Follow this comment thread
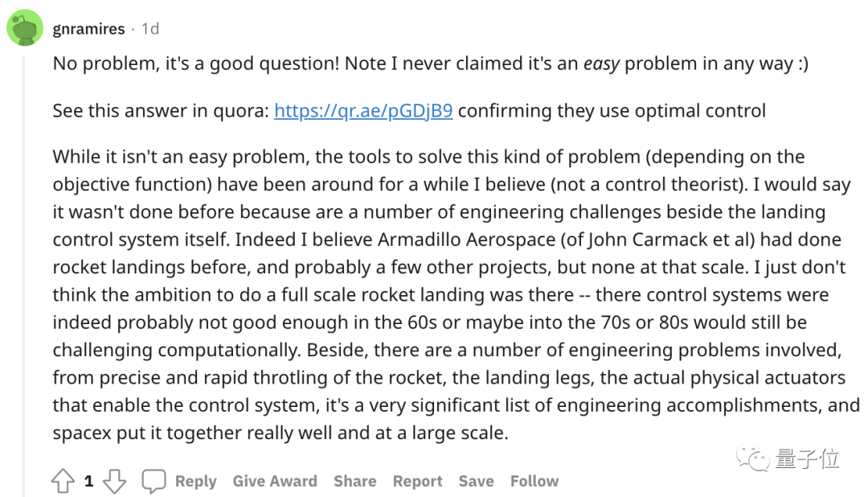 coord(534,481)
